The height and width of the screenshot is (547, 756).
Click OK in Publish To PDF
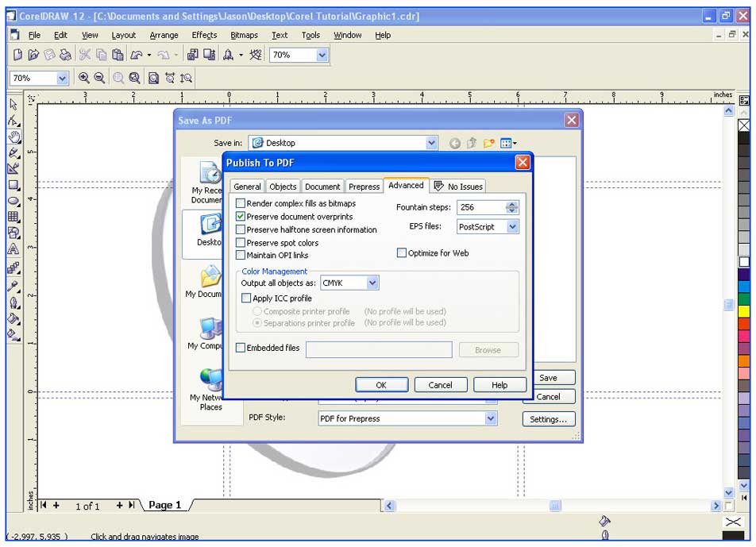click(381, 384)
